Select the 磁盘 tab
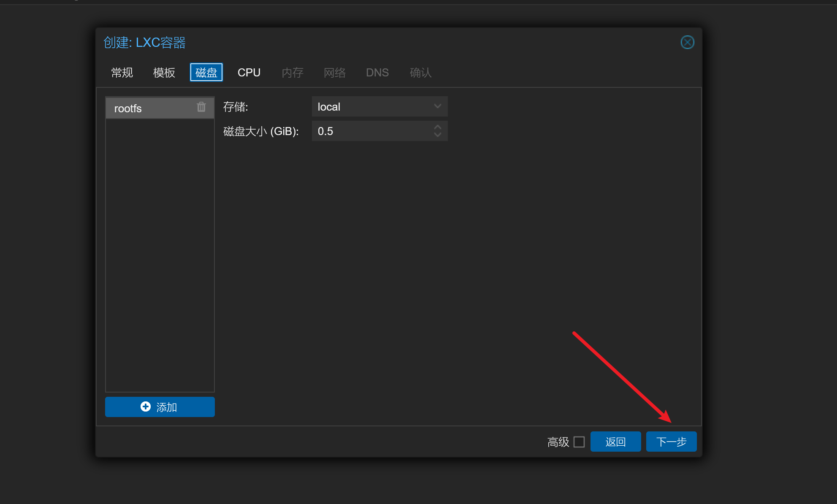The width and height of the screenshot is (837, 504). click(206, 73)
